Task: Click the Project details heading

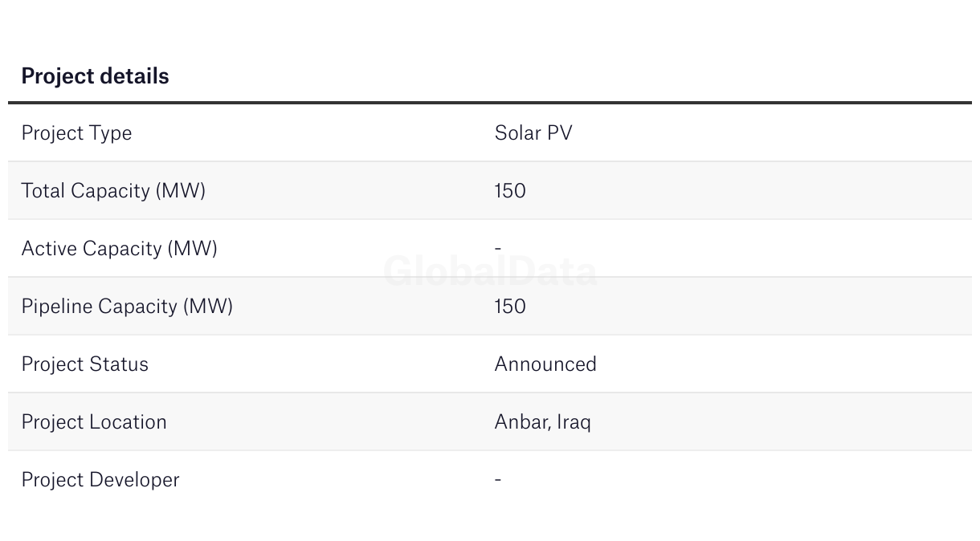Action: [95, 76]
